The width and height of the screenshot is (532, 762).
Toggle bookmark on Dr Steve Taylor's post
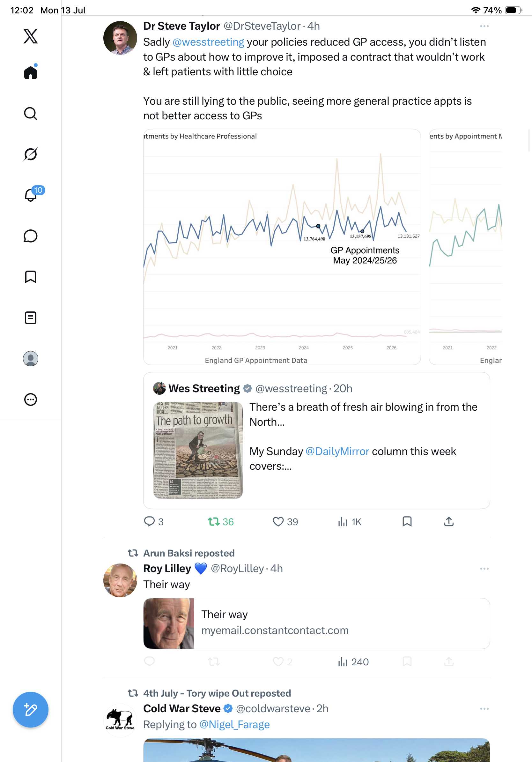(x=407, y=521)
